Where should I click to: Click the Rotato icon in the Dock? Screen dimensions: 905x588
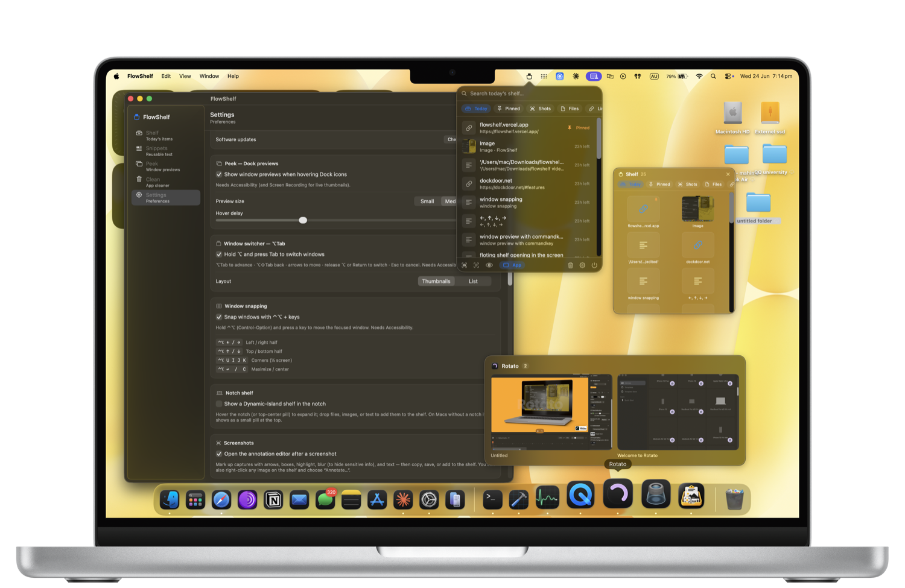(x=618, y=495)
